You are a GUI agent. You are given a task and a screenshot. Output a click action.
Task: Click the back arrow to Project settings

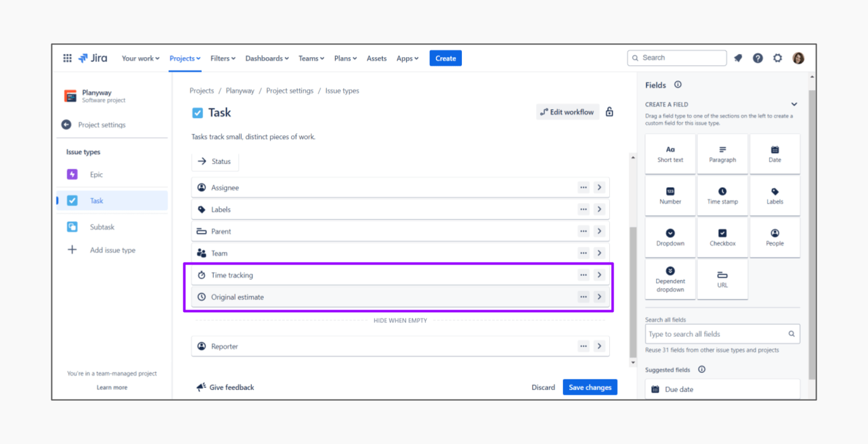[x=67, y=125]
